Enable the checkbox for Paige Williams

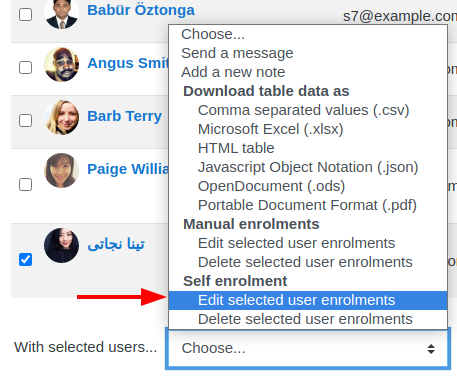pos(25,184)
